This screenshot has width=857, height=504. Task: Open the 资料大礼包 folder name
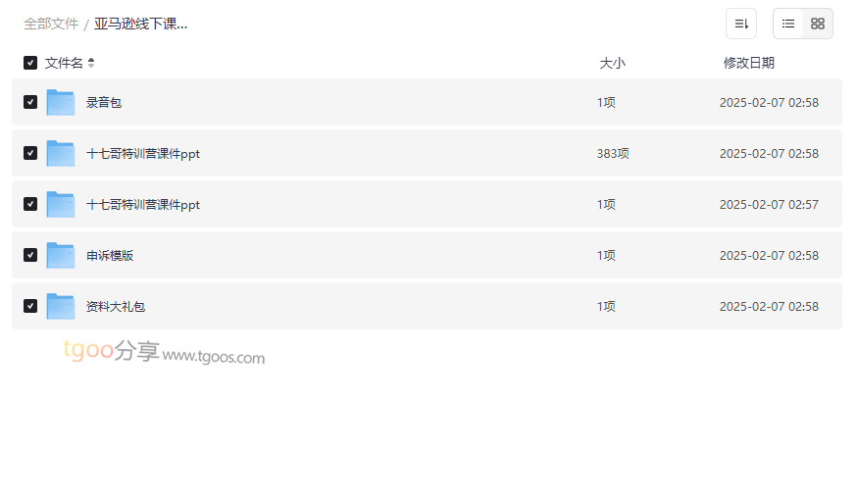coord(116,306)
